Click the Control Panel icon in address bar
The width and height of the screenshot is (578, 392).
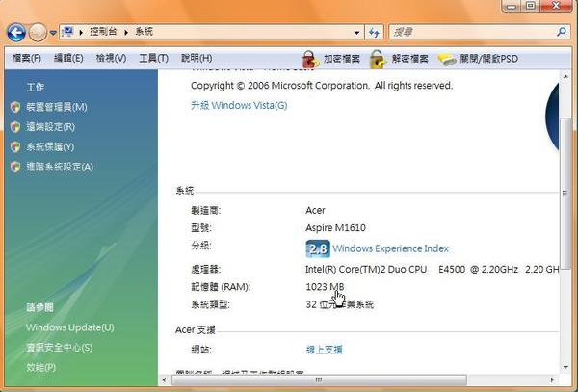67,32
